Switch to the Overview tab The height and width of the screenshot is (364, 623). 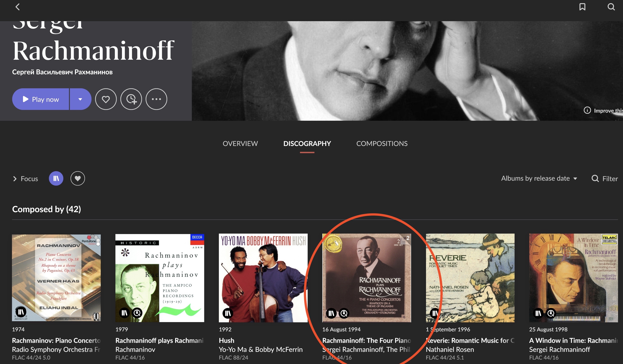coord(240,143)
